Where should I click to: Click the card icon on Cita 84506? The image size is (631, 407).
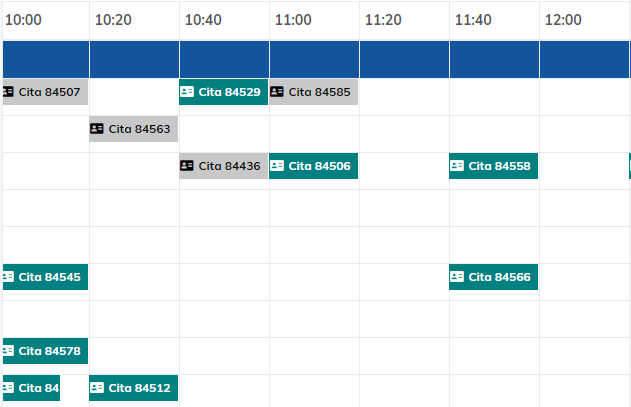[277, 166]
